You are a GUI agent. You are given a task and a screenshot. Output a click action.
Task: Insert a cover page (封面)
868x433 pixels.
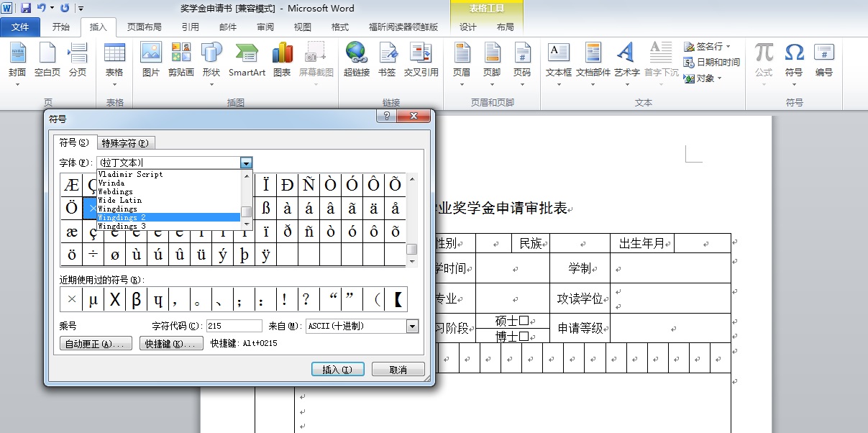pyautogui.click(x=17, y=61)
